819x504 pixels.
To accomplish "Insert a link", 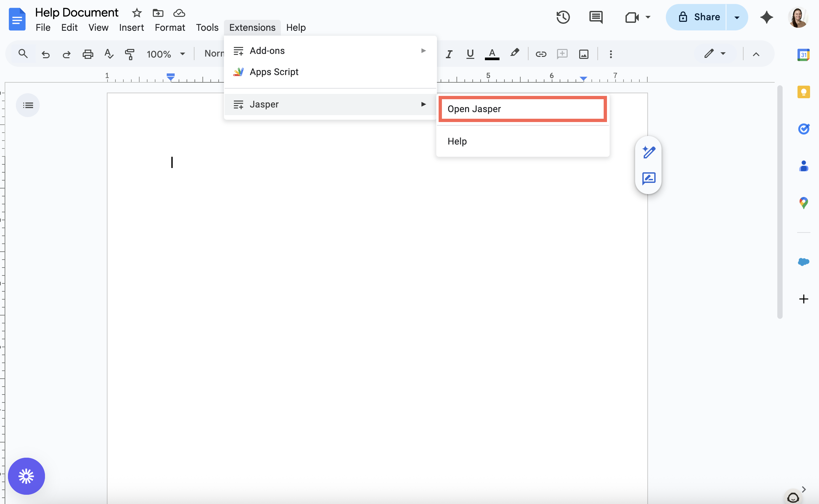I will click(541, 54).
